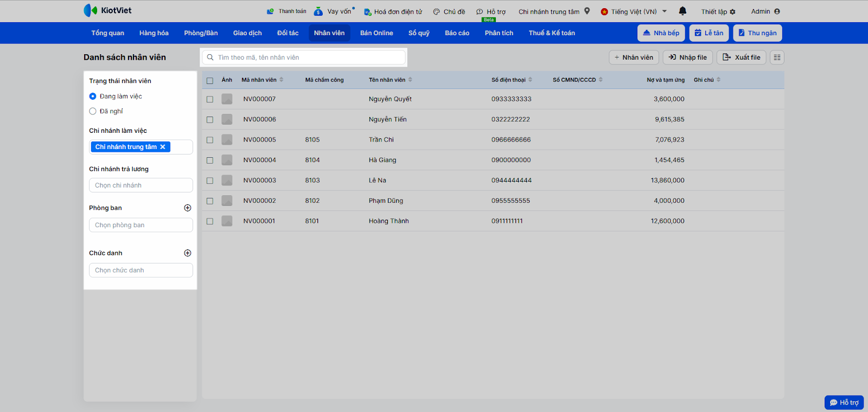Viewport: 868px width, 412px height.
Task: Open the Nhân viên menu
Action: 329,33
